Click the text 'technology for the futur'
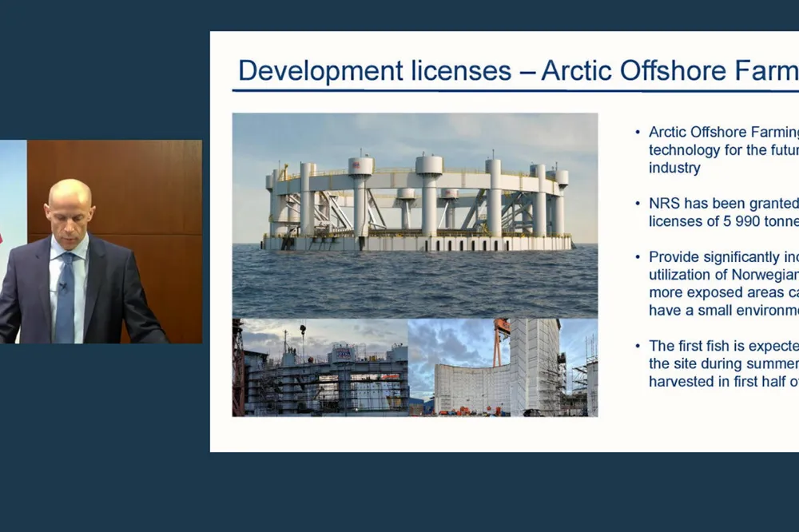Screen dimensions: 799x532 [724, 150]
